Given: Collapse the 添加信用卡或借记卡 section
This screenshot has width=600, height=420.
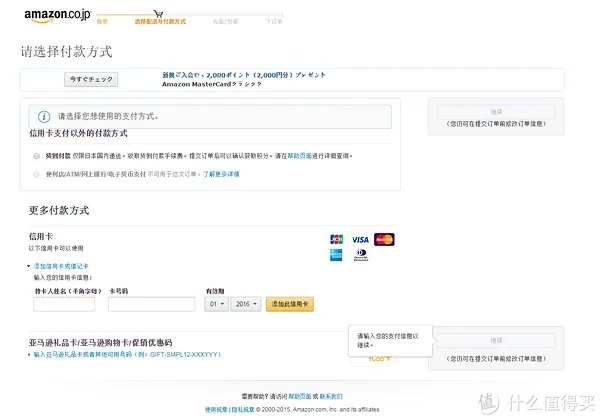Looking at the screenshot, I should (61, 266).
